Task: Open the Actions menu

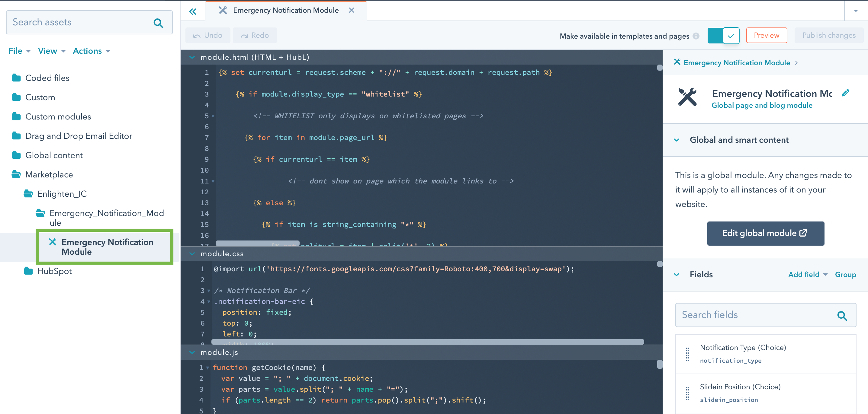Action: tap(91, 51)
